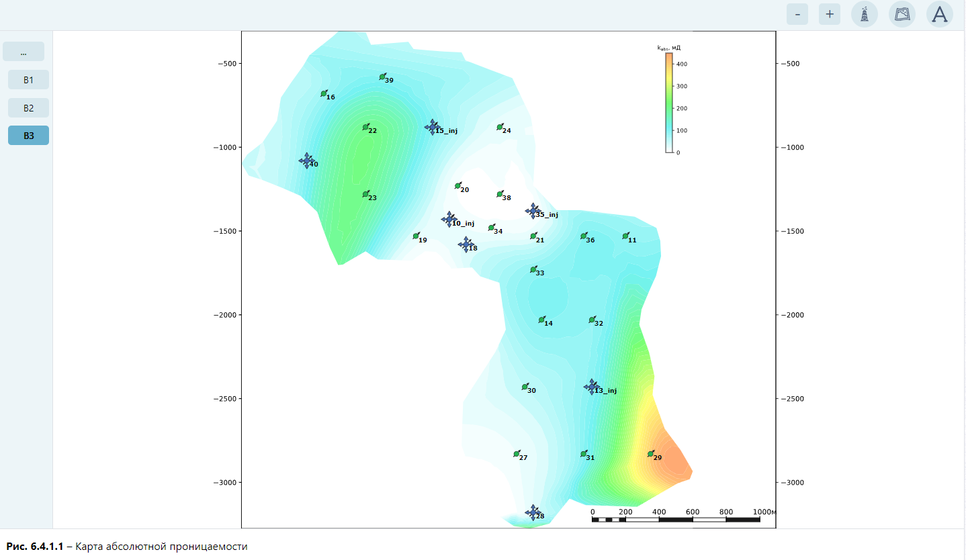Click the map image layer icon
The image size is (966, 560).
coord(902,14)
